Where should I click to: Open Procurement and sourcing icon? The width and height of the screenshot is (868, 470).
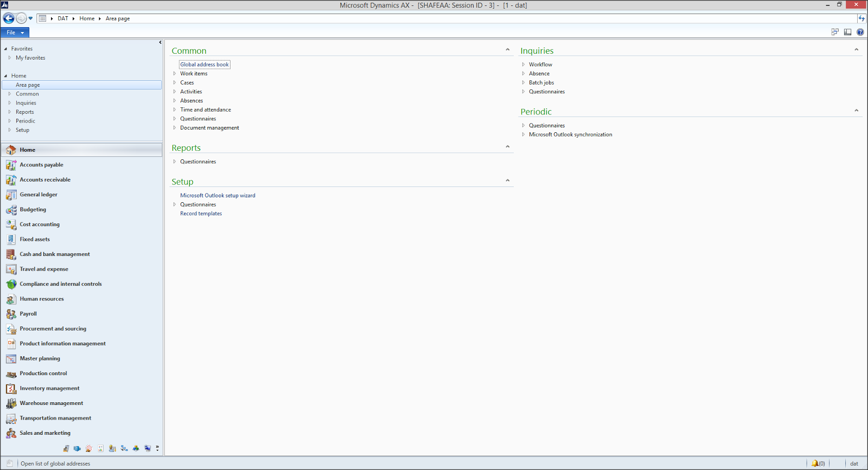[x=11, y=329]
